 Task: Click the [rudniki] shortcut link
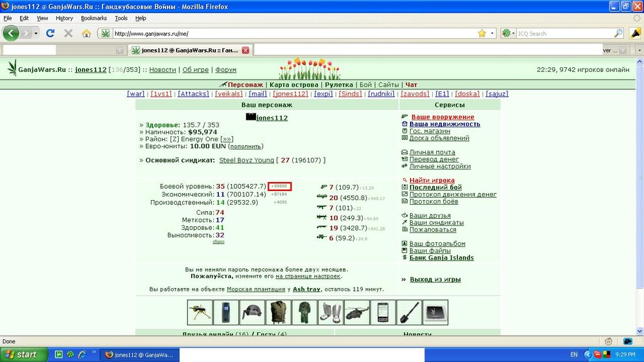click(381, 93)
